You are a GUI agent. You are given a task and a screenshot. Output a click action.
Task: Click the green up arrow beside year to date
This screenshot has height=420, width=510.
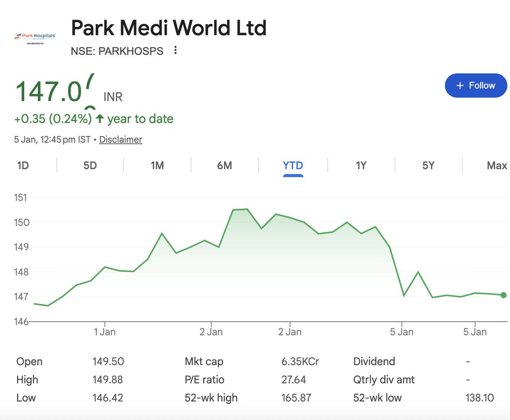click(100, 119)
